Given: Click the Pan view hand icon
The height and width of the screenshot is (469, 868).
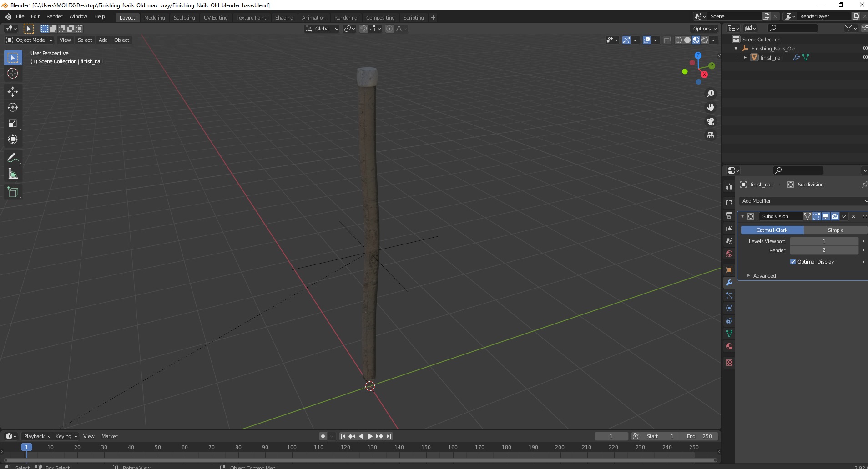Looking at the screenshot, I should click(711, 107).
